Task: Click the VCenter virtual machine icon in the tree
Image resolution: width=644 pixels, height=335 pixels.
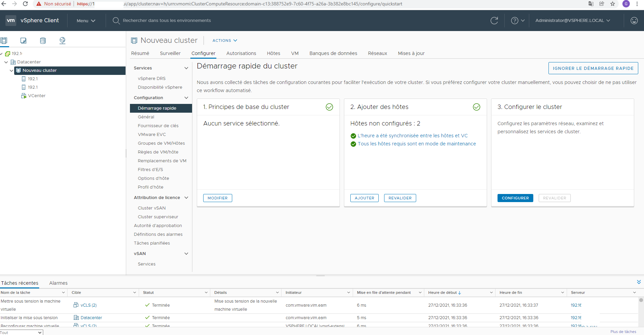Action: 24,96
